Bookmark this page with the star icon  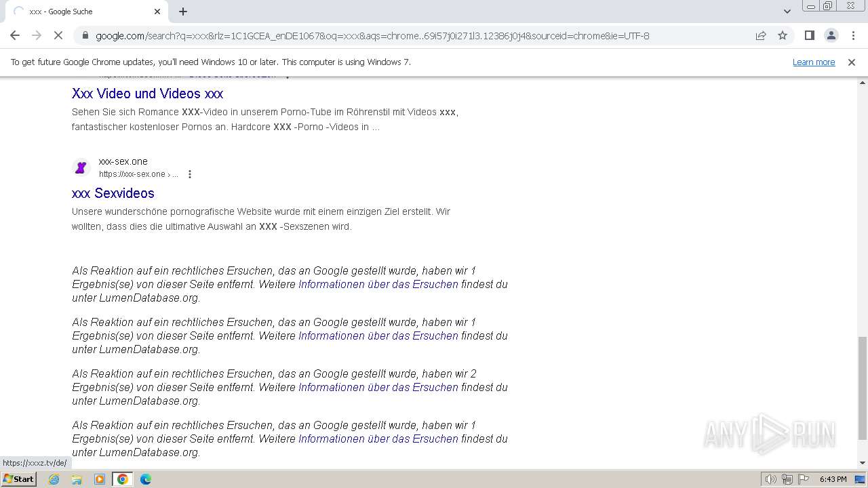[783, 36]
